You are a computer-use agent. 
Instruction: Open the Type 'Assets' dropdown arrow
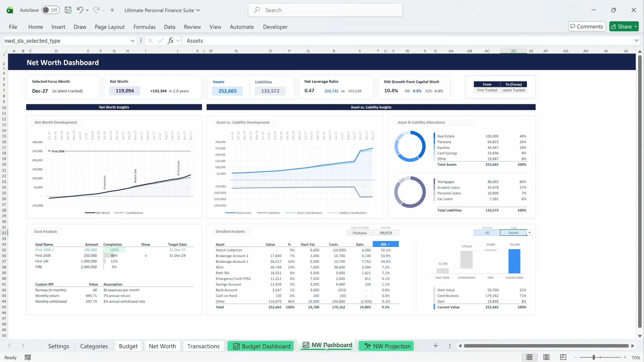(530, 233)
